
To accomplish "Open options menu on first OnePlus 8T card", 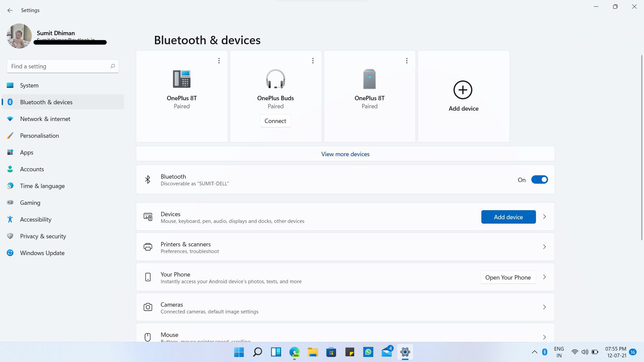I will [219, 60].
